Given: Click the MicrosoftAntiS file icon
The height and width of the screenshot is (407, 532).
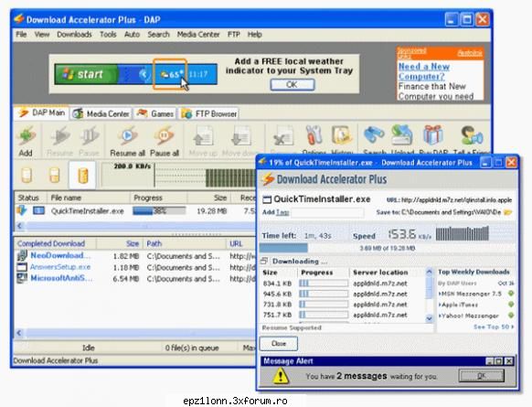Looking at the screenshot, I should [22, 278].
